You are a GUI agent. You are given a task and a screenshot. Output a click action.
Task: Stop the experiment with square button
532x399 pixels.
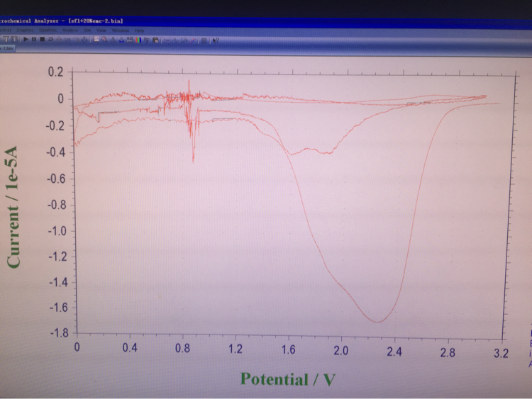pyautogui.click(x=42, y=39)
